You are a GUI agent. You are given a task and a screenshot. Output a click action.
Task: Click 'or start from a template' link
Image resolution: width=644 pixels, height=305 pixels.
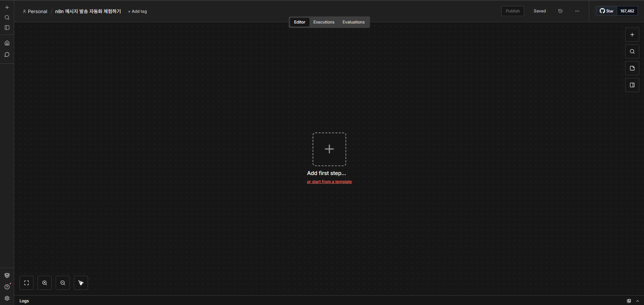pos(329,182)
